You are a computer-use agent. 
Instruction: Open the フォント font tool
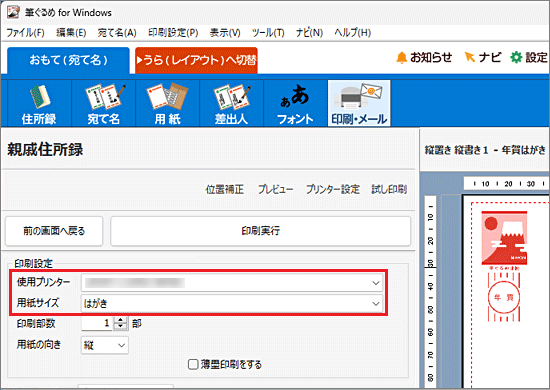(295, 103)
